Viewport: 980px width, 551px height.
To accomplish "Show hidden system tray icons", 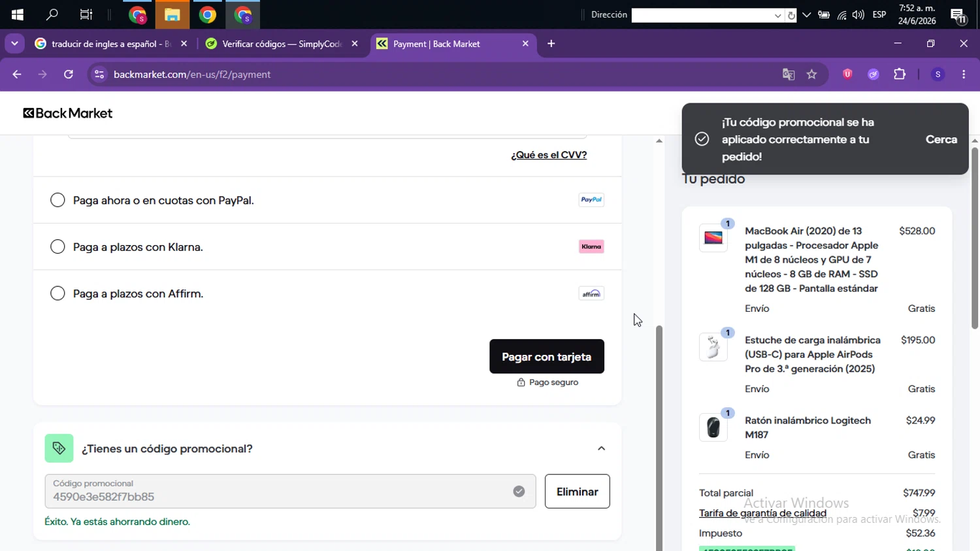I will coord(807,15).
